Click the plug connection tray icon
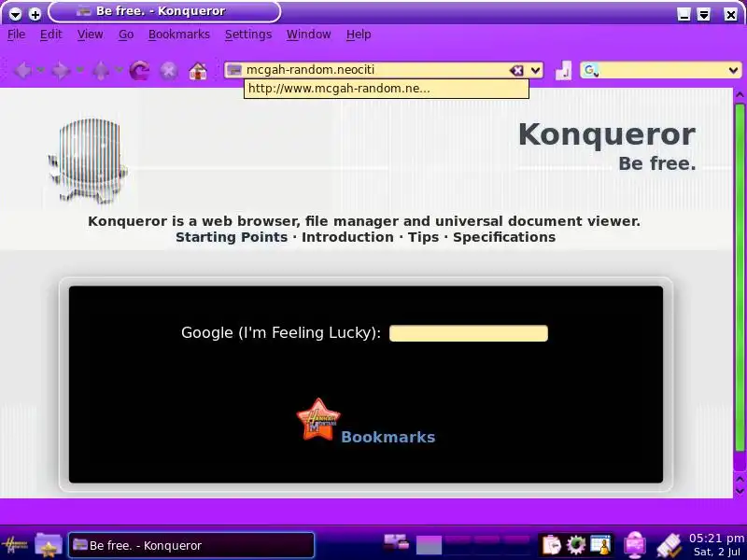The height and width of the screenshot is (560, 747). pyautogui.click(x=669, y=546)
